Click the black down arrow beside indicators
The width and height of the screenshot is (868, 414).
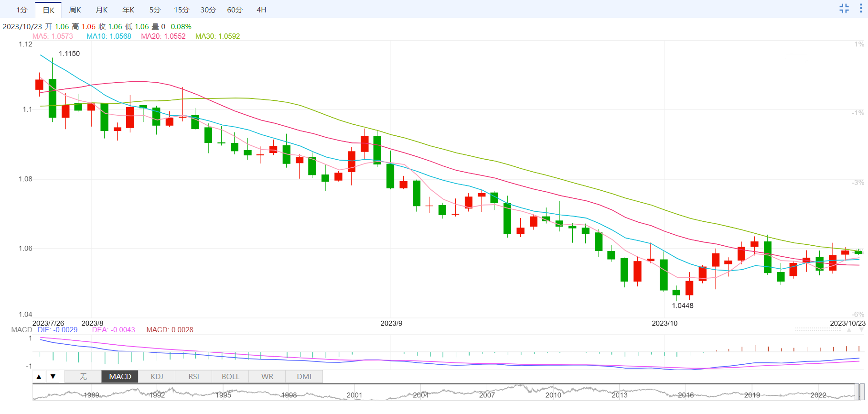[x=53, y=377]
